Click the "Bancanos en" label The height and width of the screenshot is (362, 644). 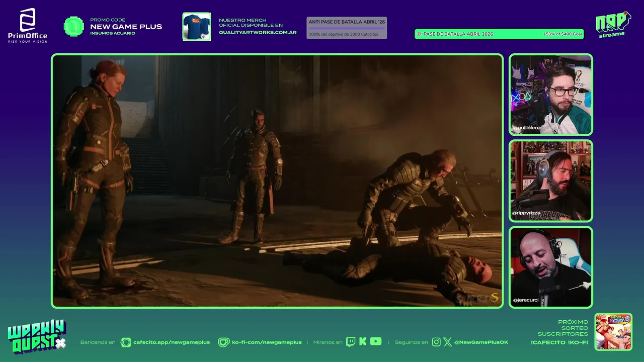click(x=98, y=342)
